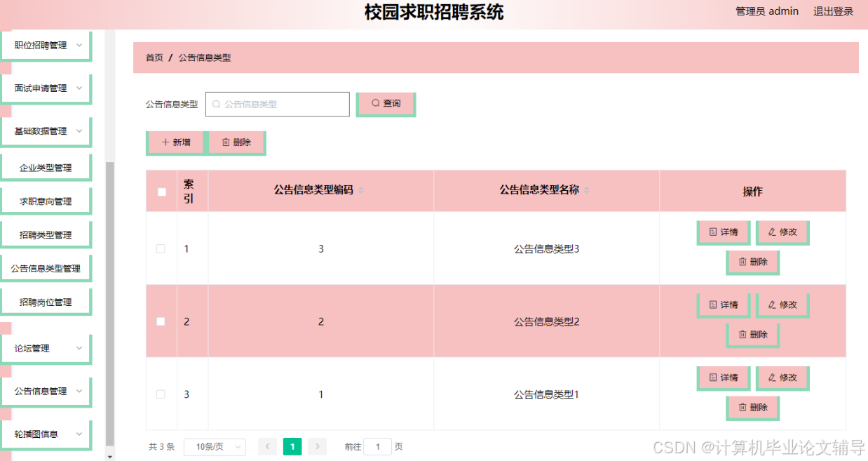The height and width of the screenshot is (461, 868).
Task: Toggle the select-all checkbox in table header
Action: click(161, 190)
